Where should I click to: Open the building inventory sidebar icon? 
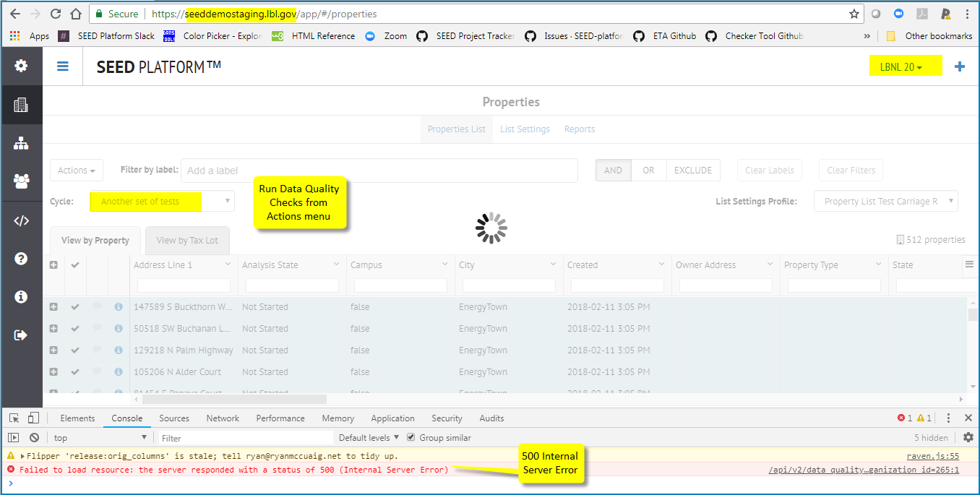[x=21, y=104]
